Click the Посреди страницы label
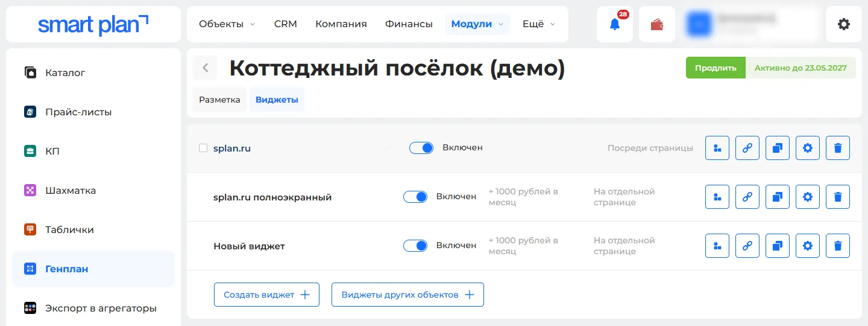 650,148
